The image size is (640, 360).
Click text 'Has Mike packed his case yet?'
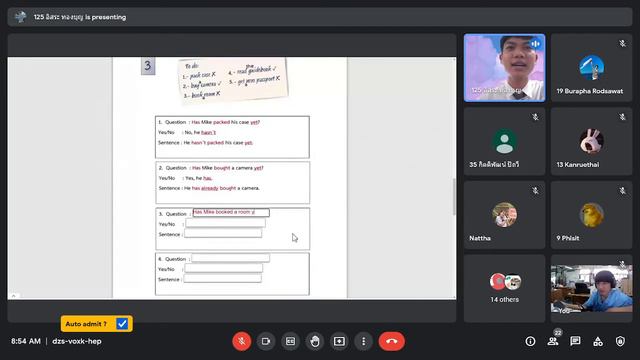226,122
